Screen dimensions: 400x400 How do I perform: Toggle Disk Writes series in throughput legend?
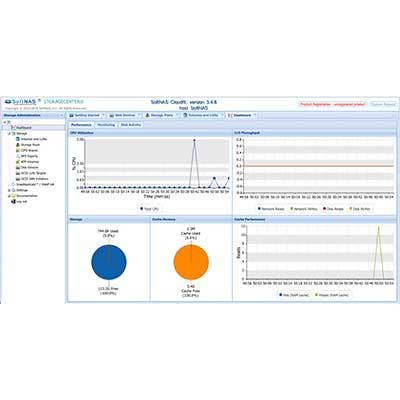359,209
